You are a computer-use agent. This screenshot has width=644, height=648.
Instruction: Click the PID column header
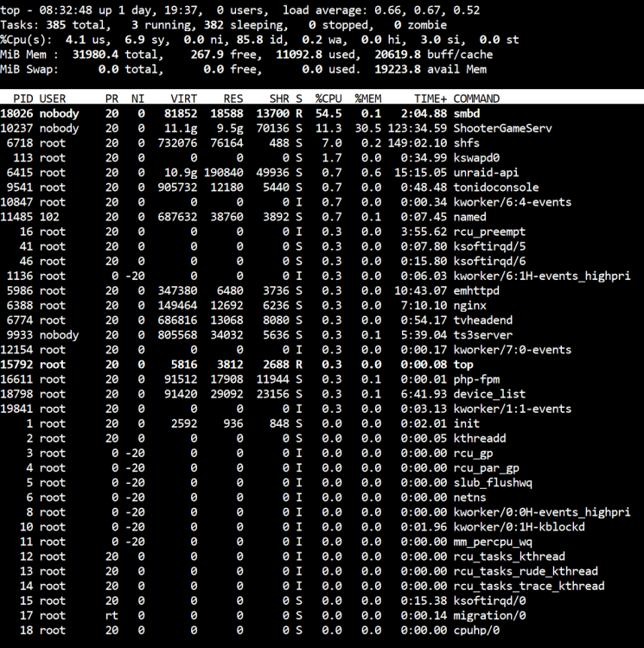23,98
